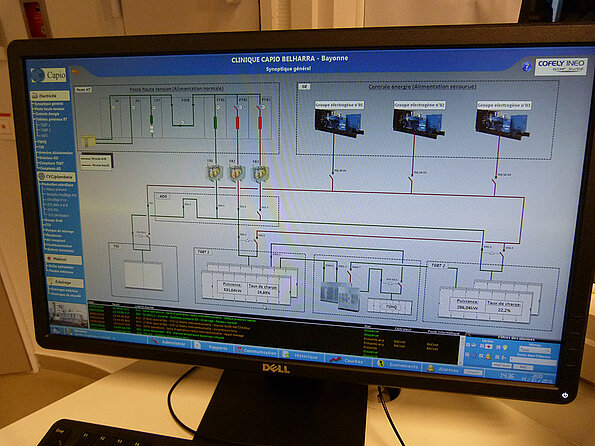The height and width of the screenshot is (446, 595).
Task: Select generator Groupe electrogene n°01 image
Action: pyautogui.click(x=338, y=122)
